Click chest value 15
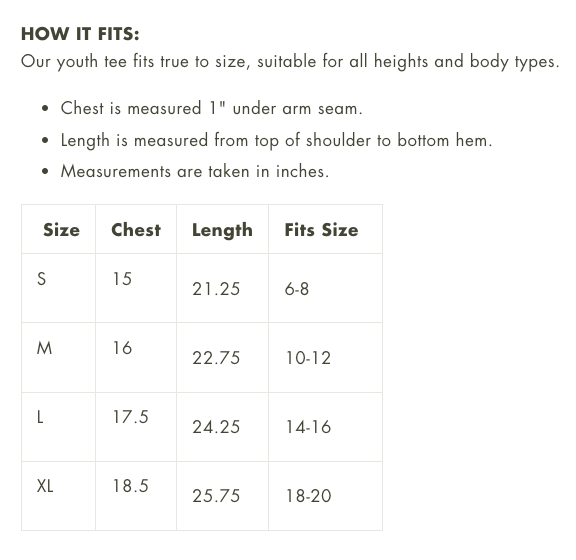Image resolution: width=576 pixels, height=560 pixels. 122,279
